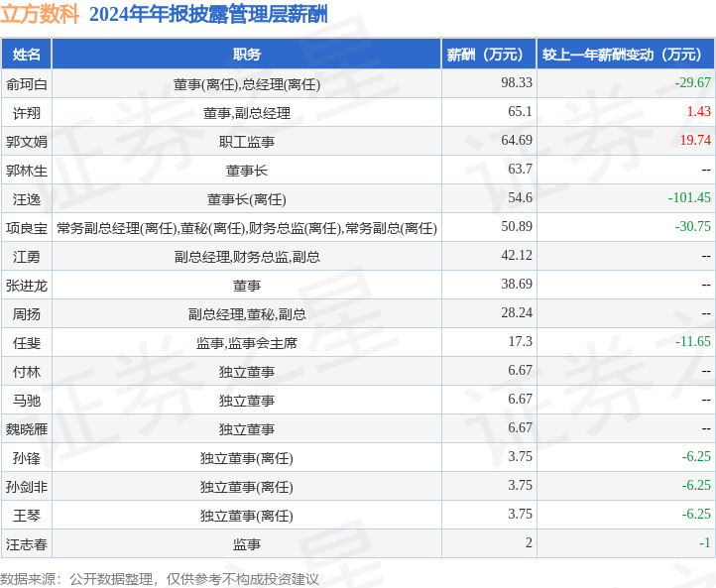
Task: Click the change value -1
Action: pyautogui.click(x=704, y=542)
